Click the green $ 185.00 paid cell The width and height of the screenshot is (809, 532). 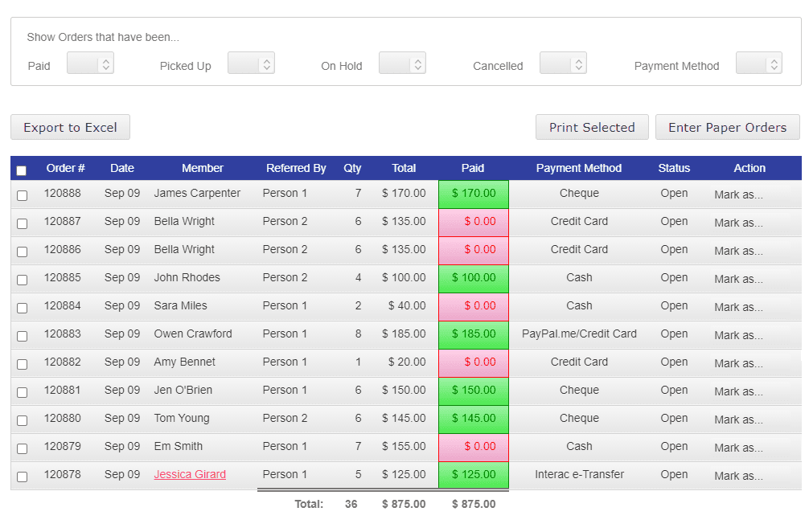pyautogui.click(x=474, y=334)
